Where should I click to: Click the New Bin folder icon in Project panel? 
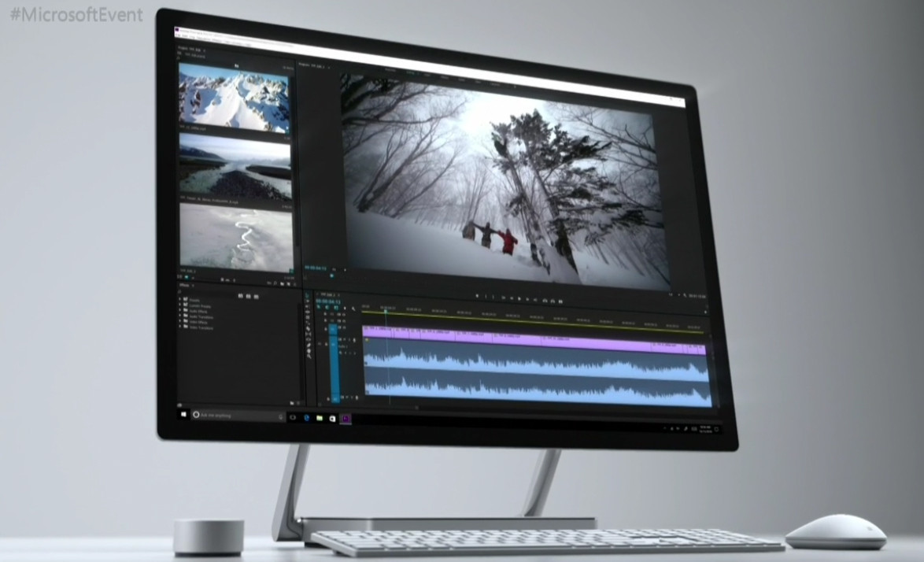click(x=283, y=284)
